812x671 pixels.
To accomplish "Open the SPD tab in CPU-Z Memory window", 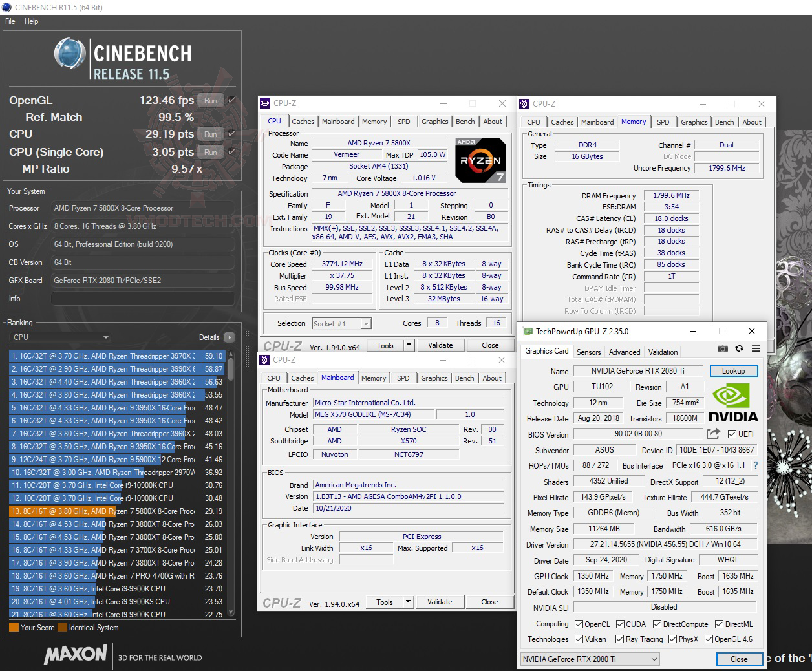I will (663, 122).
